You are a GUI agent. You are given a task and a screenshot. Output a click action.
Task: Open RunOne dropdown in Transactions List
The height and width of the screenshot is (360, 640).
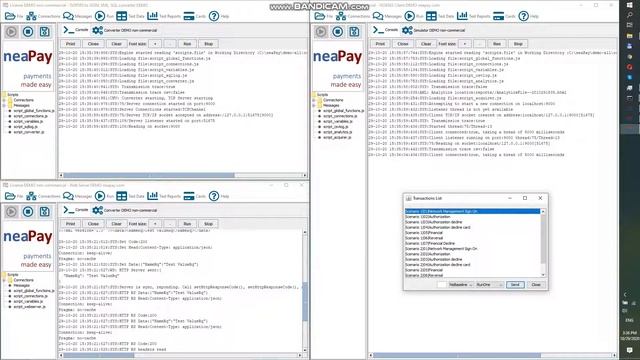tap(489, 284)
